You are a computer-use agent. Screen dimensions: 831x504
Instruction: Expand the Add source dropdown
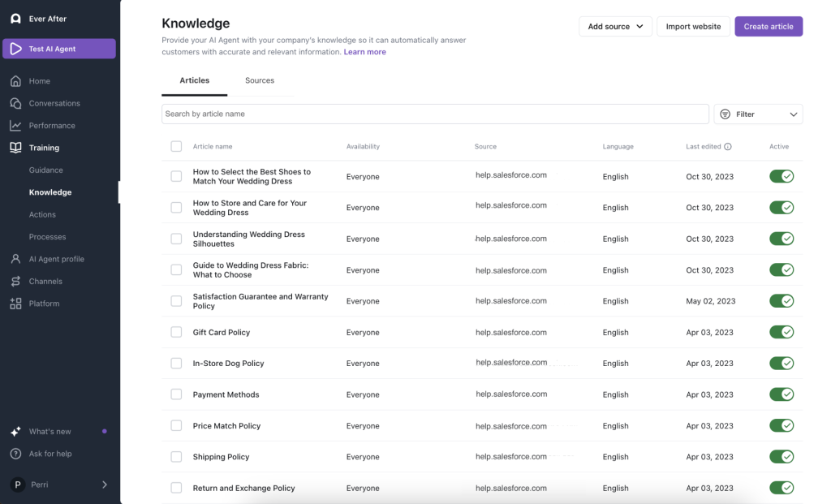tap(615, 26)
